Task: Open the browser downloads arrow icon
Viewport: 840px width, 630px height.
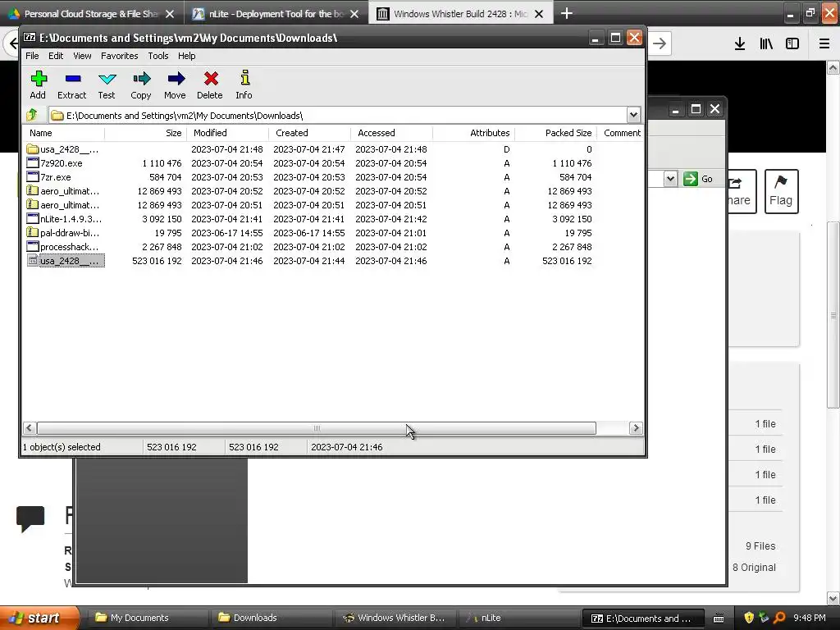Action: point(740,43)
